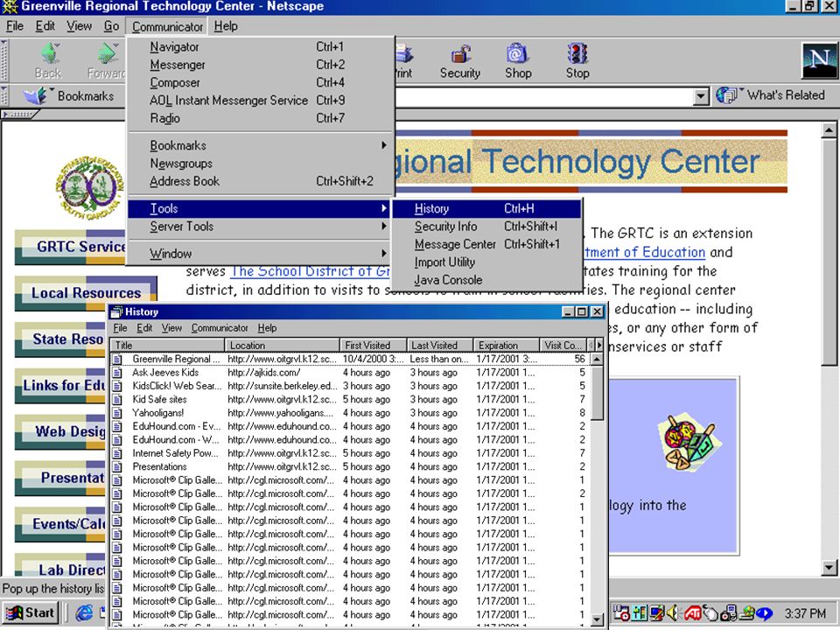The width and height of the screenshot is (840, 630).
Task: Open the View menu in History window
Action: (x=171, y=328)
